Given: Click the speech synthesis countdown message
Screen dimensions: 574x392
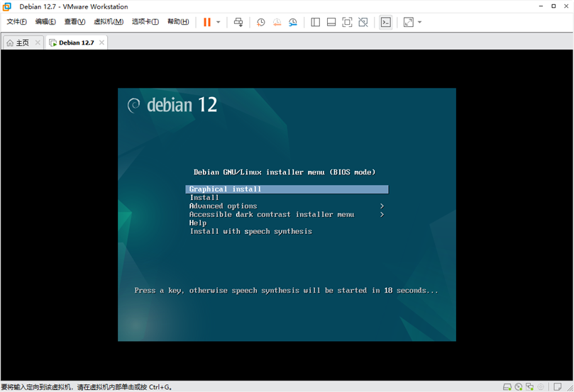Looking at the screenshot, I should pos(286,291).
